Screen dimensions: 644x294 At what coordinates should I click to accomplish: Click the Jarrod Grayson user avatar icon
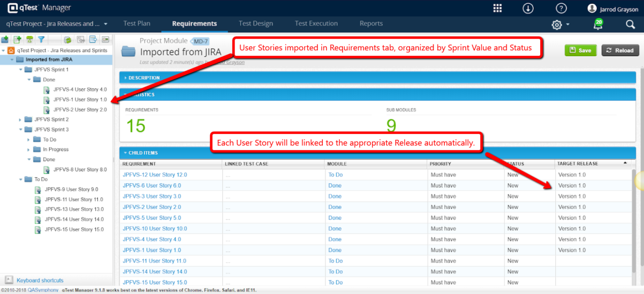click(x=592, y=8)
